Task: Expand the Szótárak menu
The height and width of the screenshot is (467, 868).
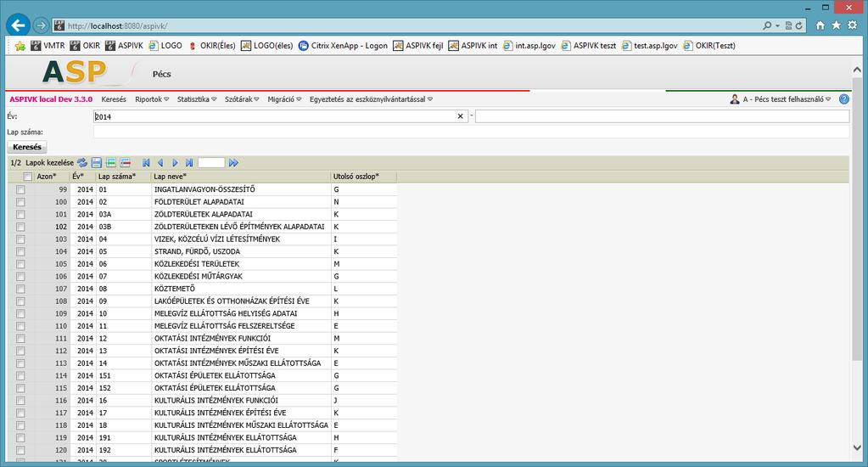Action: [x=241, y=99]
